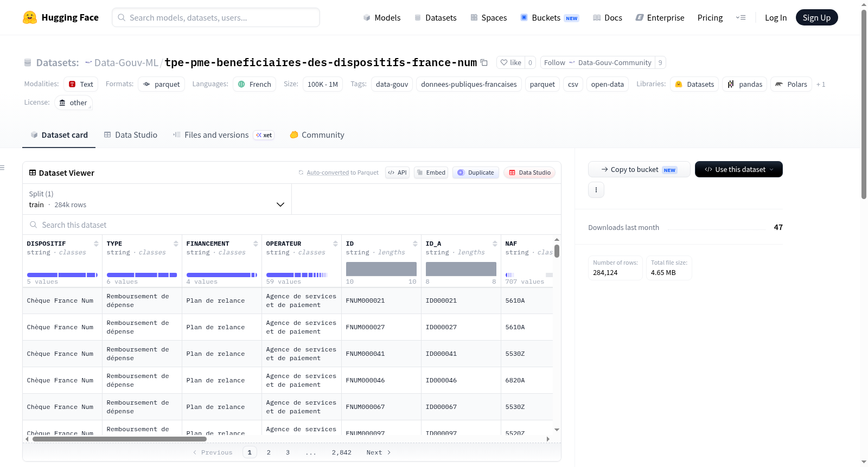Screen dimensions: 868x467
Task: Open Docs in top navigation
Action: [608, 18]
